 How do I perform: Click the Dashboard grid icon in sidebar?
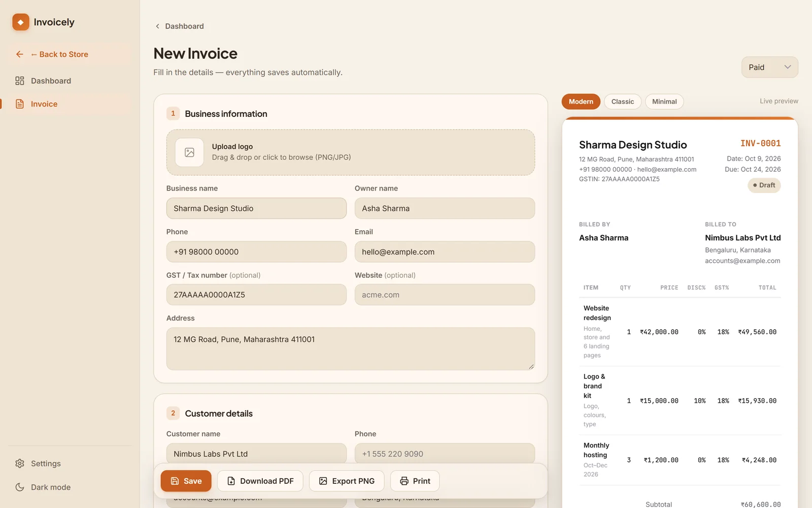(x=20, y=81)
